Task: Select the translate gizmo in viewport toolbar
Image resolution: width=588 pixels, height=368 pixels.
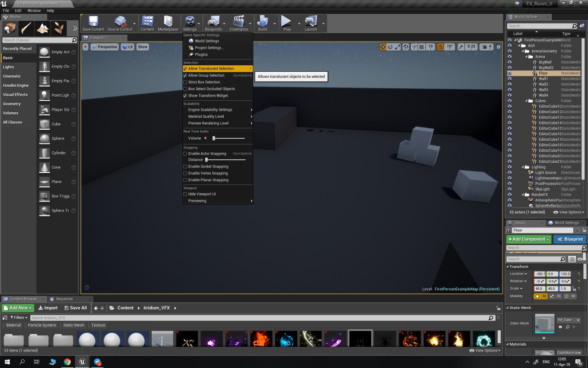Action: pos(383,47)
